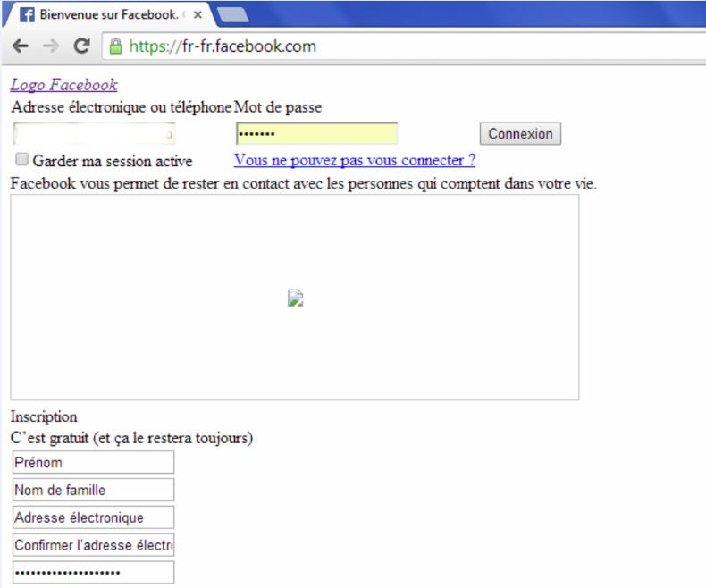Focus the email or phone login field
The width and height of the screenshot is (706, 588).
pyautogui.click(x=94, y=134)
